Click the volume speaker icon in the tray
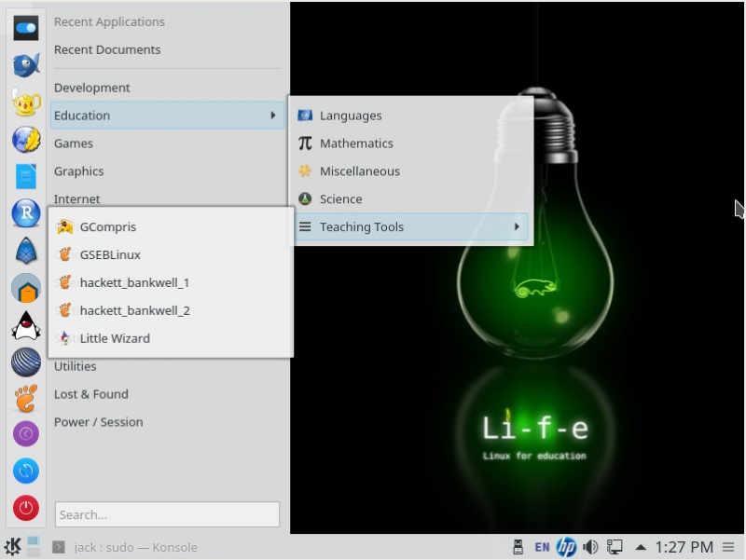The height and width of the screenshot is (560, 746). point(589,547)
